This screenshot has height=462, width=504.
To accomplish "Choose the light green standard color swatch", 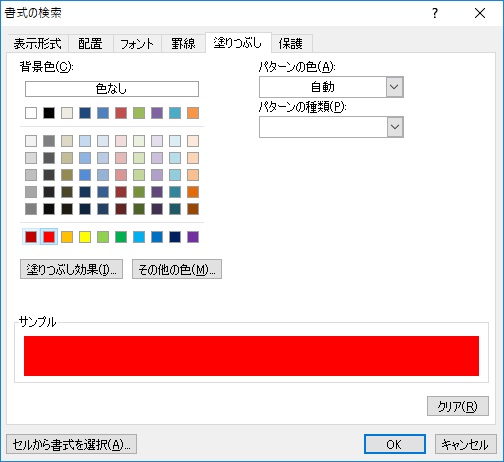I will (x=103, y=237).
